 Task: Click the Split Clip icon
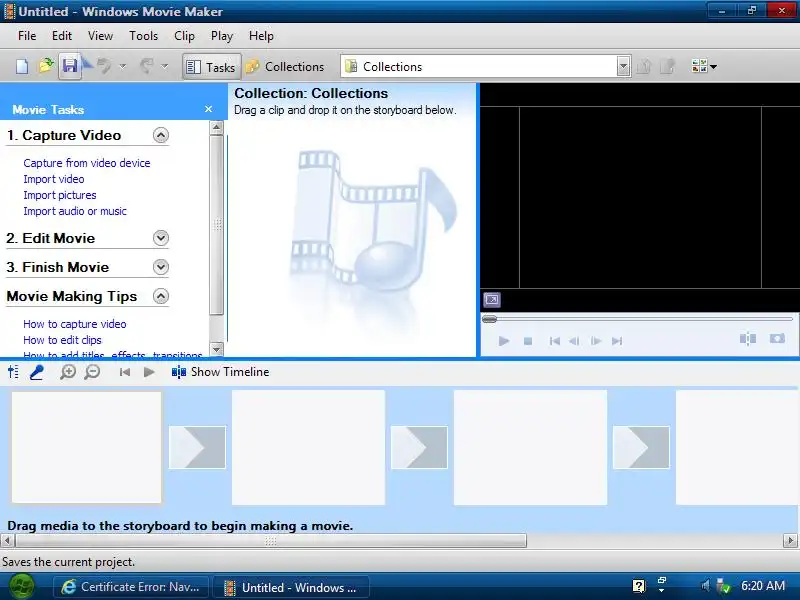pos(748,339)
